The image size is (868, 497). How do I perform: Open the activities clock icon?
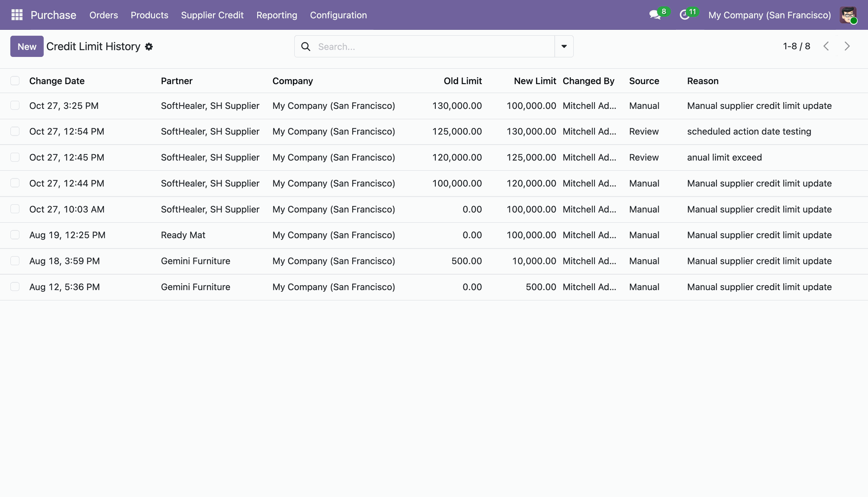tap(684, 15)
